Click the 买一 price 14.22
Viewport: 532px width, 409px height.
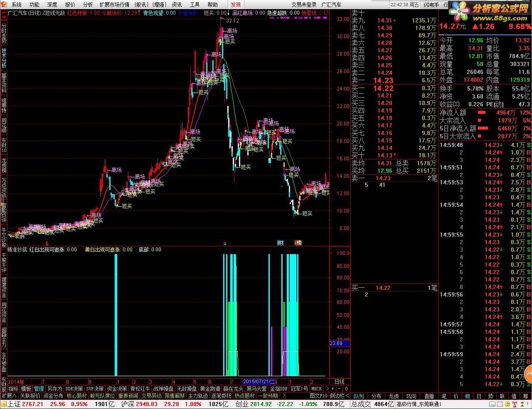point(383,88)
